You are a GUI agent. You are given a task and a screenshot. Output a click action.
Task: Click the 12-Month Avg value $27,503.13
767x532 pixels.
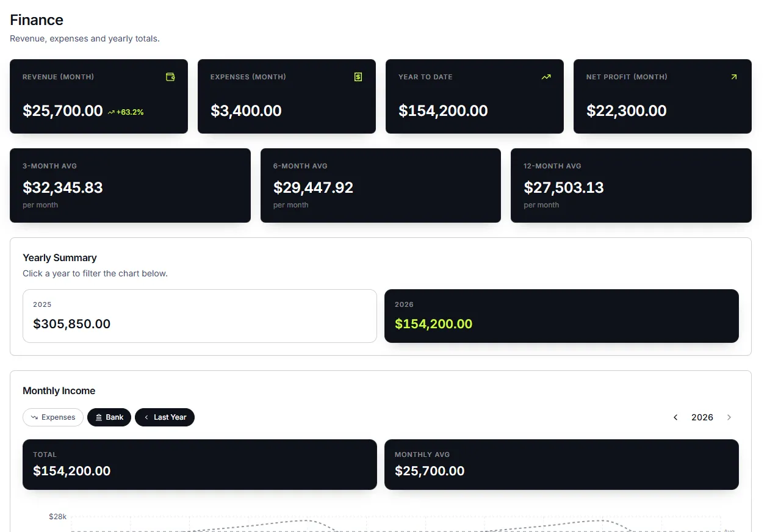click(x=564, y=187)
